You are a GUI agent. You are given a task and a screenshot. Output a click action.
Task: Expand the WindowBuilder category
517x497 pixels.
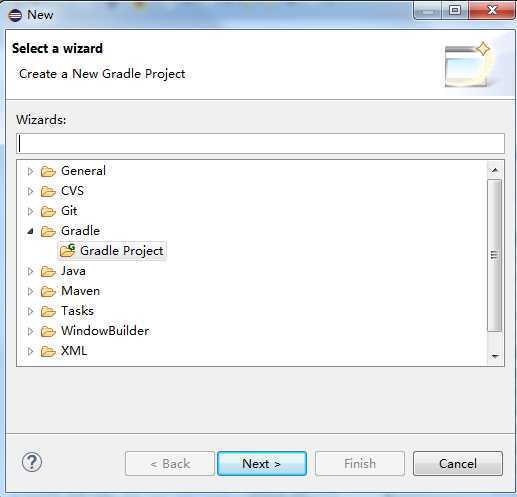pos(30,331)
